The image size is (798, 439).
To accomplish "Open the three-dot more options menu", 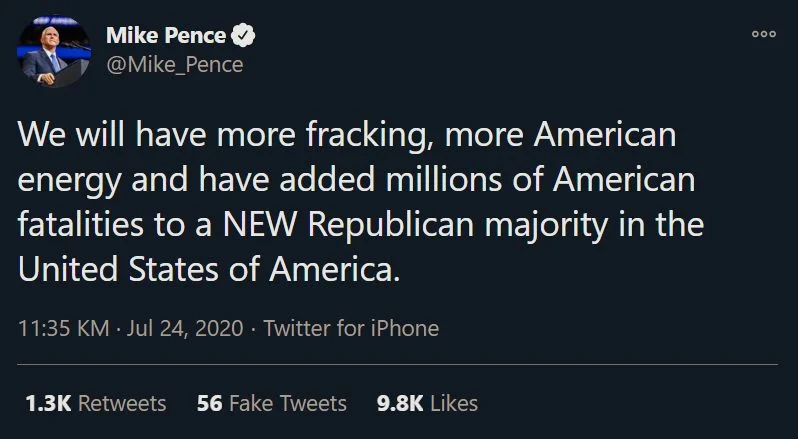I will point(763,34).
